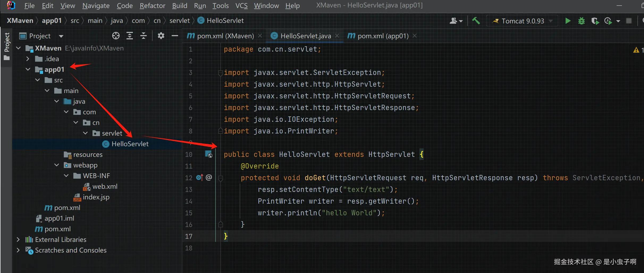Image resolution: width=644 pixels, height=273 pixels.
Task: Run Tomcat with the green play icon
Action: click(x=568, y=21)
